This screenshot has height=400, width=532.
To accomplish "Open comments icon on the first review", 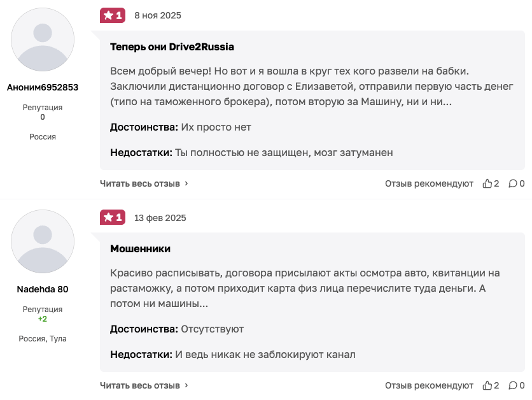I will pos(513,183).
